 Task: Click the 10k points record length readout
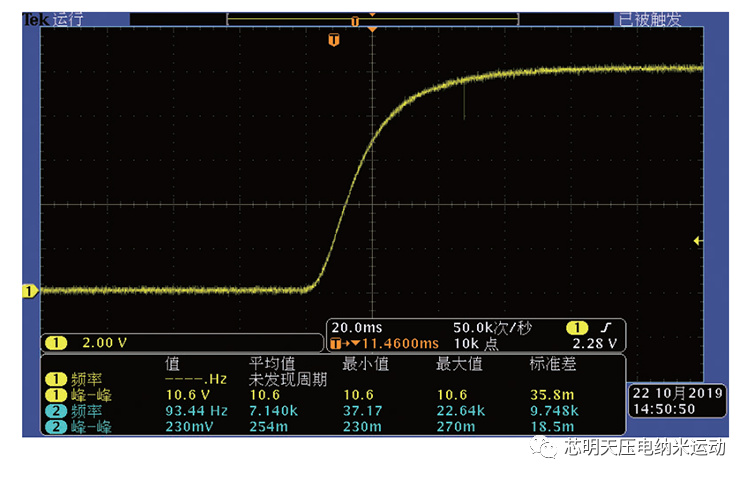pyautogui.click(x=476, y=344)
